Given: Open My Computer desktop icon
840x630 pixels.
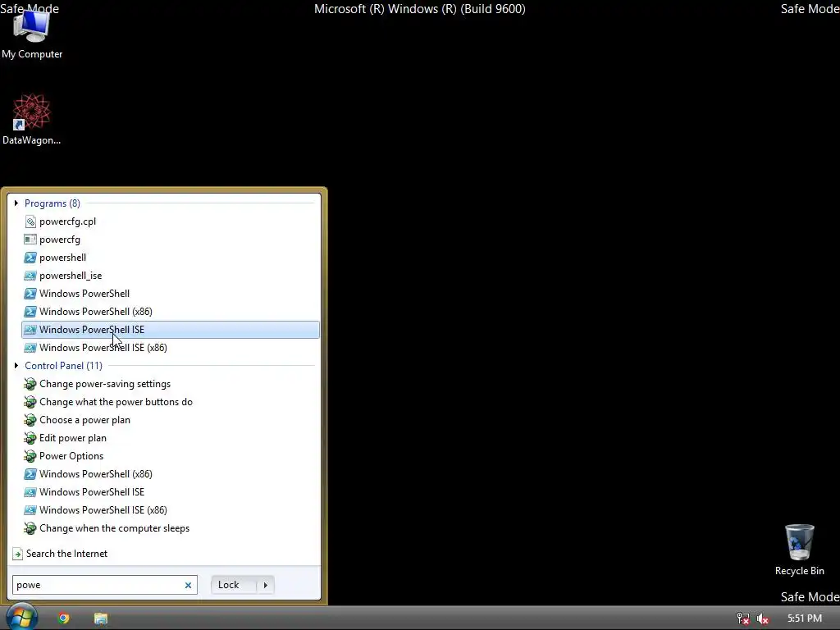Looking at the screenshot, I should coord(32,33).
